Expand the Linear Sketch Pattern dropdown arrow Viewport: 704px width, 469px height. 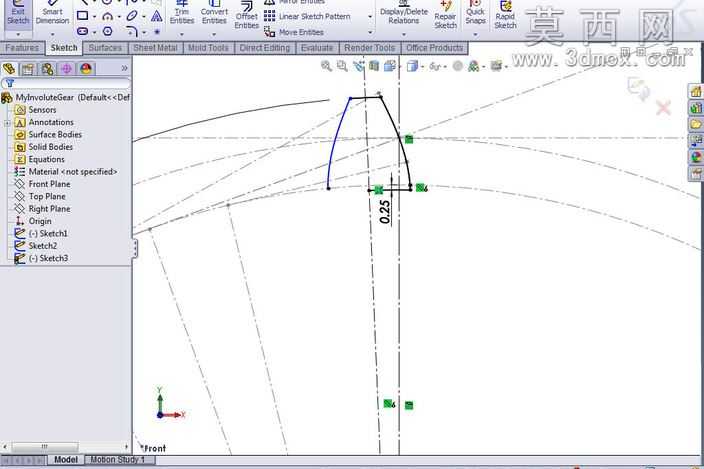point(370,17)
